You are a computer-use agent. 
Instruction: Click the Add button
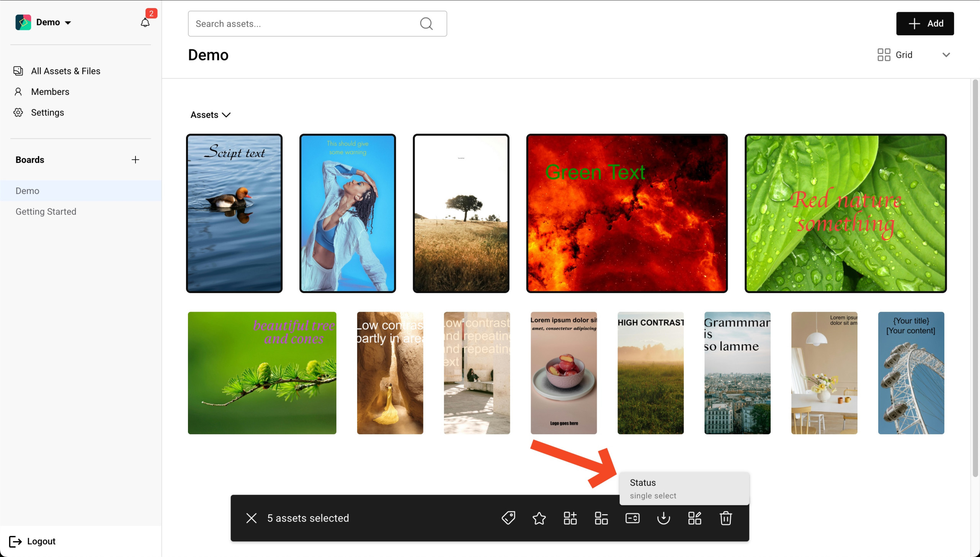click(x=924, y=23)
